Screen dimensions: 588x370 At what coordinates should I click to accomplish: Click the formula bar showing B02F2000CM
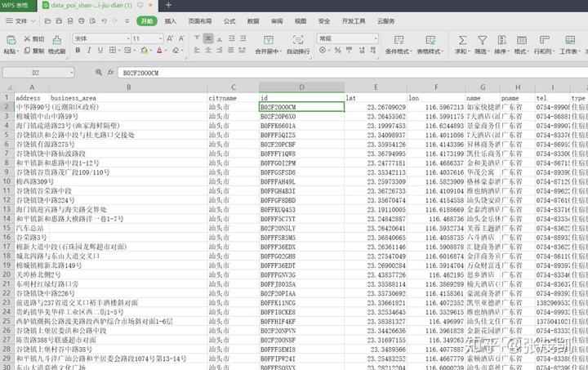tap(353, 73)
